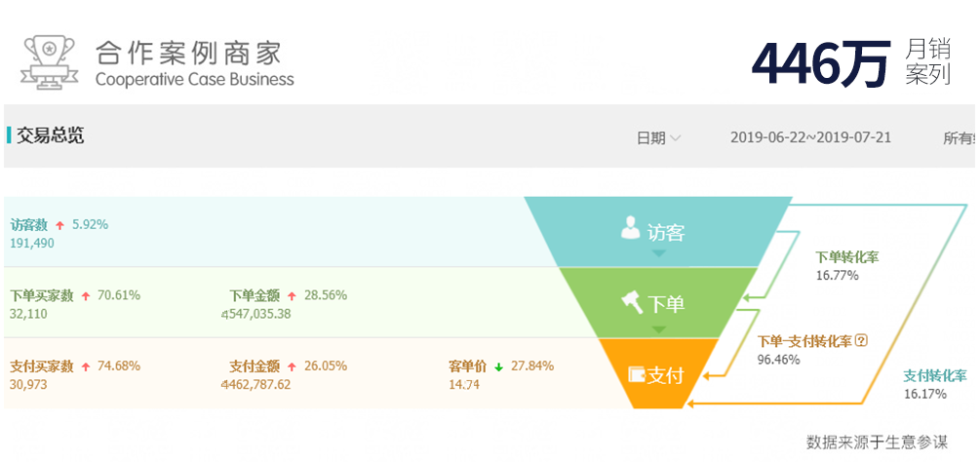The height and width of the screenshot is (462, 980).
Task: Click the green down arrow beside 客单价
Action: click(498, 367)
